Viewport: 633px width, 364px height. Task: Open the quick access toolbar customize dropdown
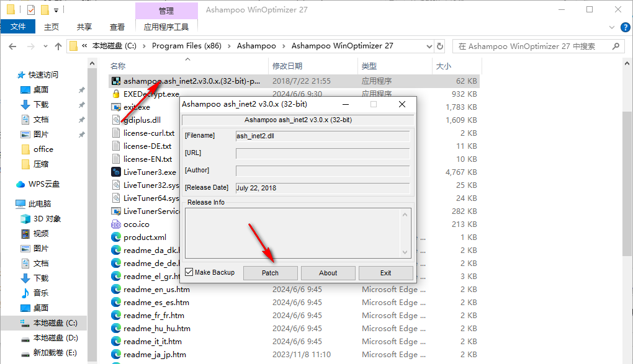tap(56, 11)
